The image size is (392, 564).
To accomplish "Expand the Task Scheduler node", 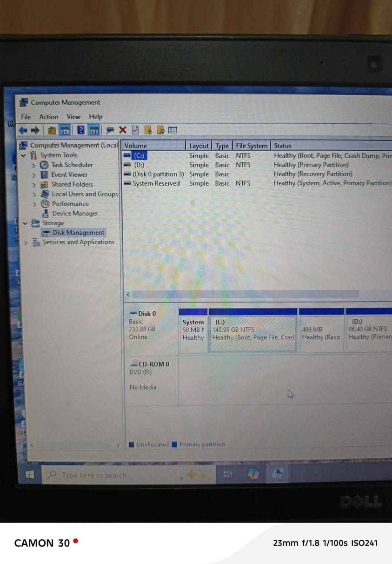I will (34, 165).
